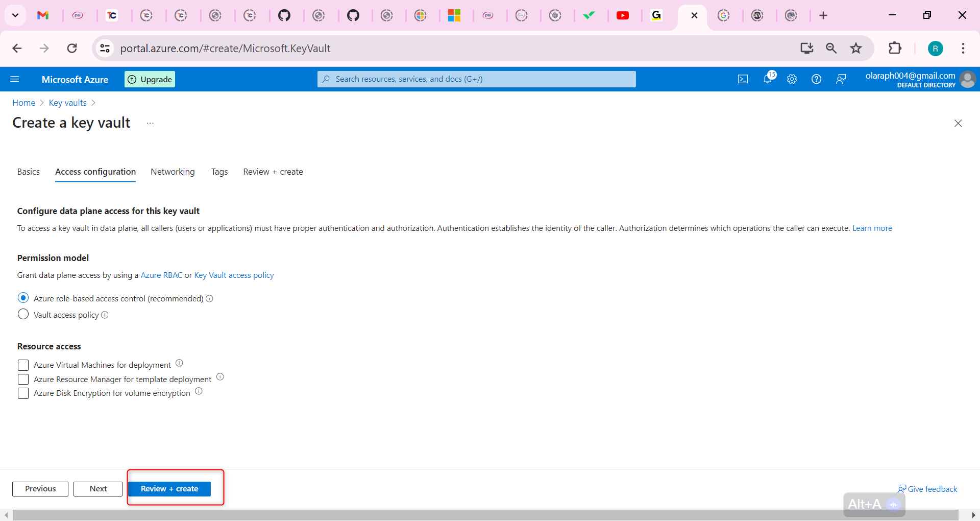Click the Microsoft Azure logo text

[75, 79]
